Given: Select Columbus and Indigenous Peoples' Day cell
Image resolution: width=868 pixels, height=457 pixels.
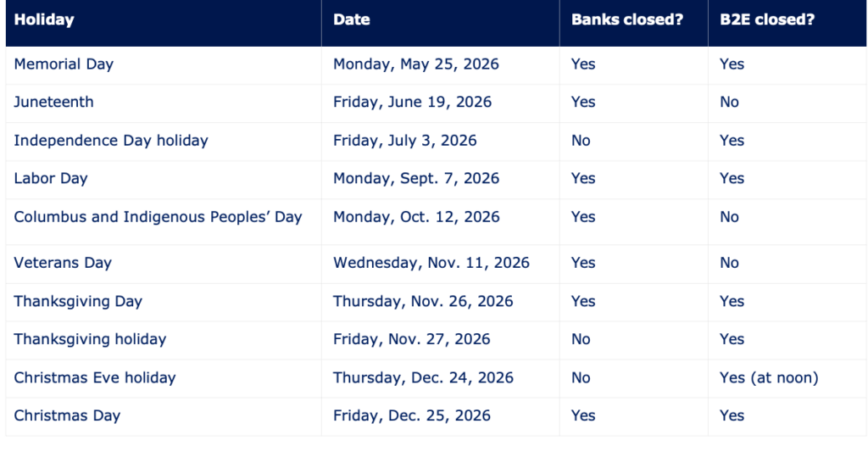Looking at the screenshot, I should (x=158, y=217).
